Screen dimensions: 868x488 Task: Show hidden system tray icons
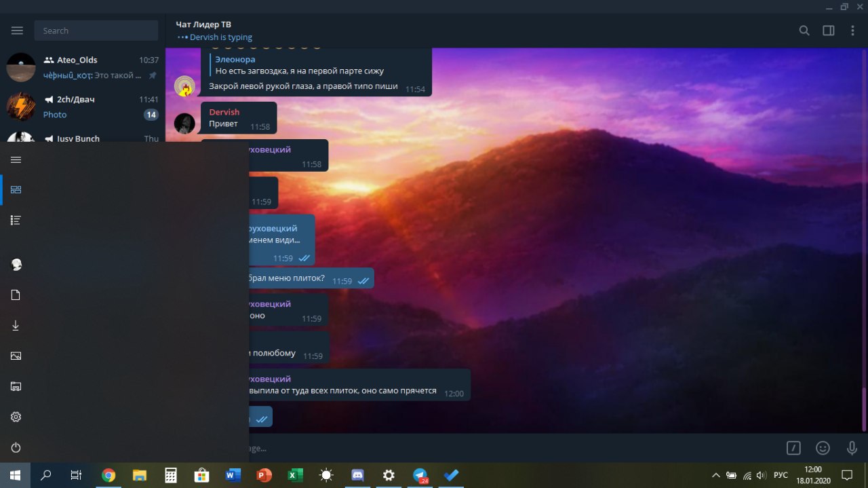[715, 475]
